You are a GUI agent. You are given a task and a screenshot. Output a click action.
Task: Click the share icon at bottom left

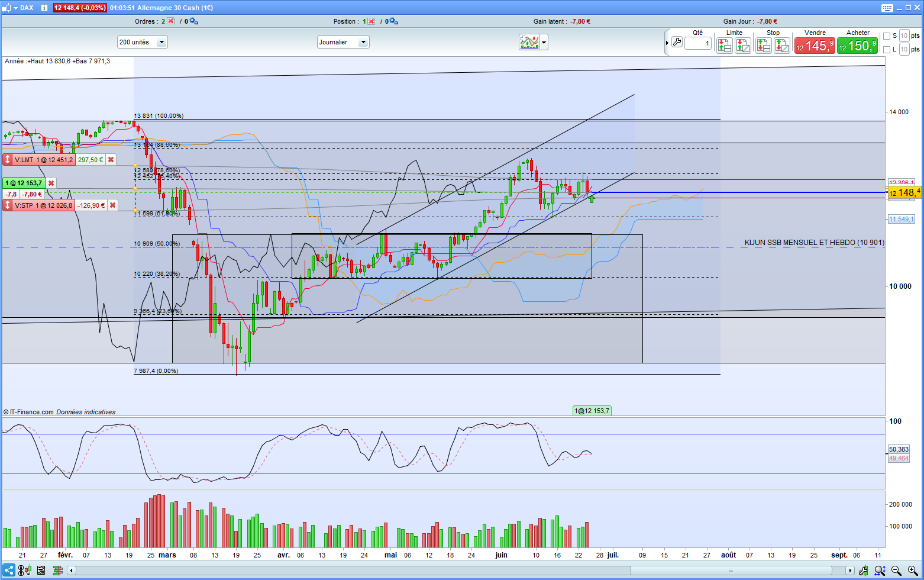point(9,571)
